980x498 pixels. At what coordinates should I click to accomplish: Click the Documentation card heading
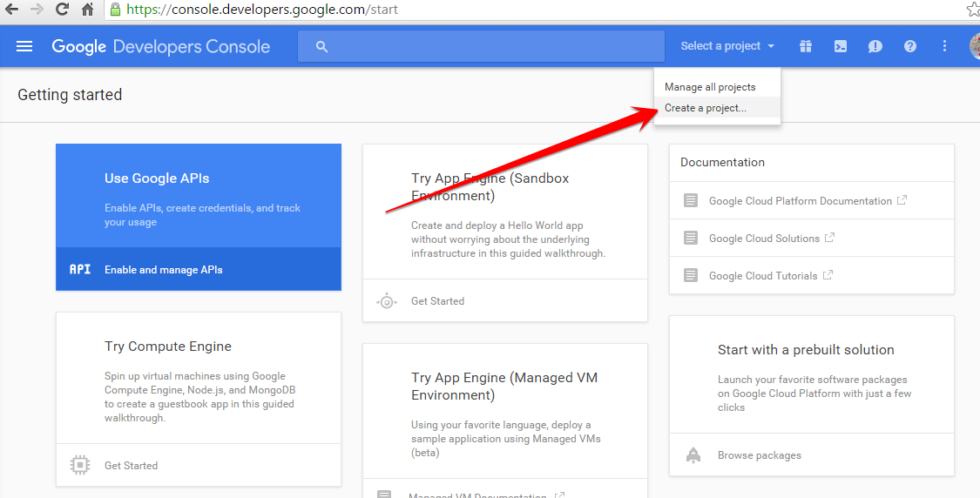pyautogui.click(x=722, y=163)
